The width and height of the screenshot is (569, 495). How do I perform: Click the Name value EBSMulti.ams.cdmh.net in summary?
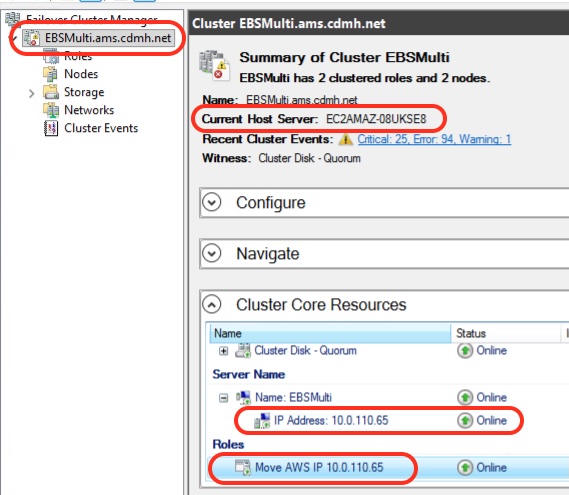[302, 100]
